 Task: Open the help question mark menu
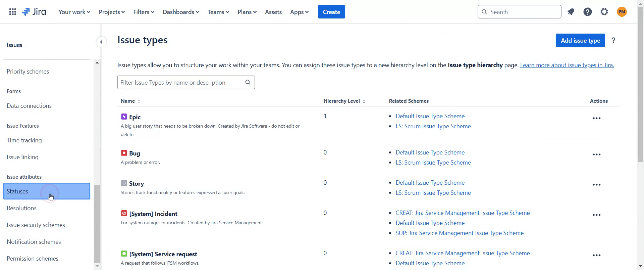coord(587,12)
